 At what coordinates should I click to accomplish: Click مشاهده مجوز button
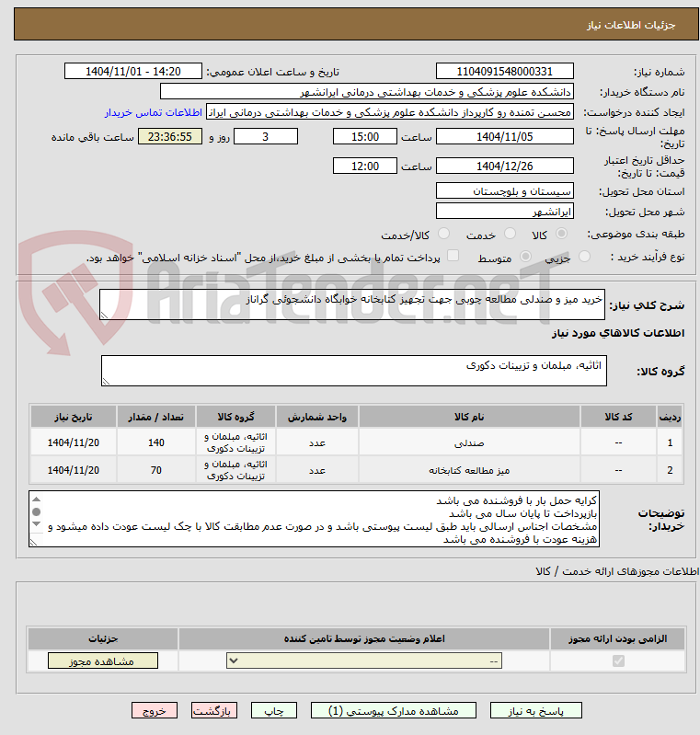coord(103,660)
